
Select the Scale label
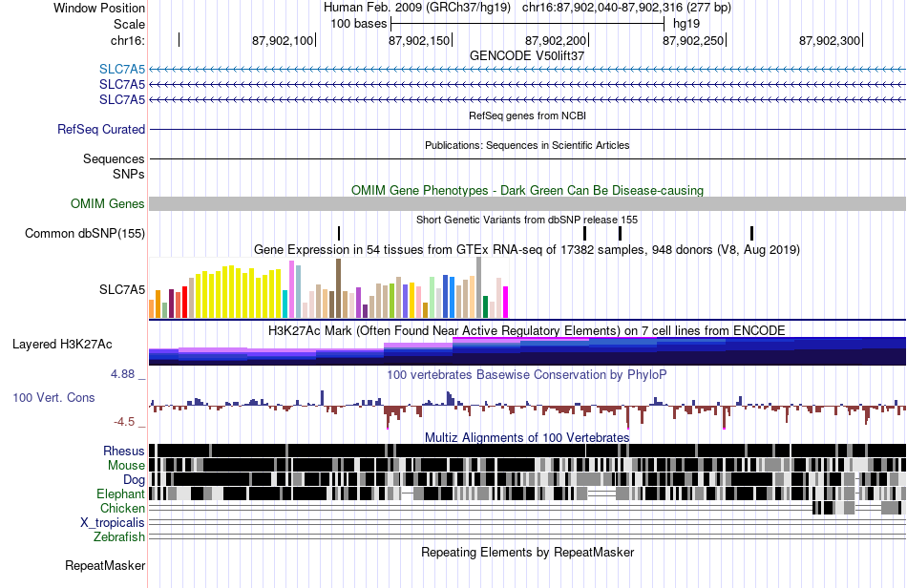coord(129,24)
